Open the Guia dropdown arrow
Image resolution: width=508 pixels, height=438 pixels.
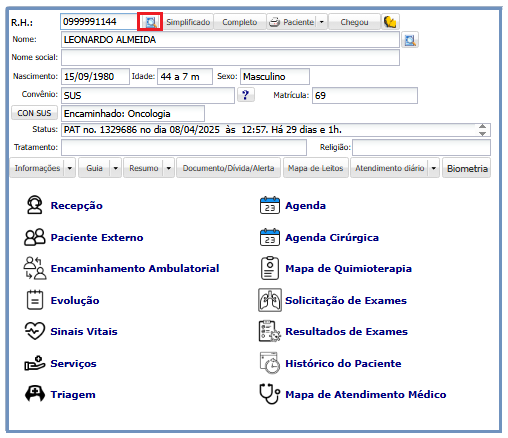[x=115, y=168]
